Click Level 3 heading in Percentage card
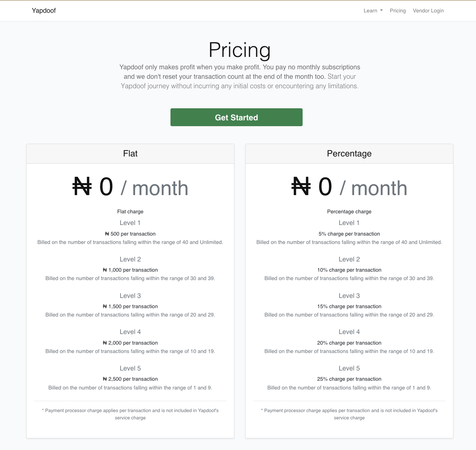 tap(349, 296)
